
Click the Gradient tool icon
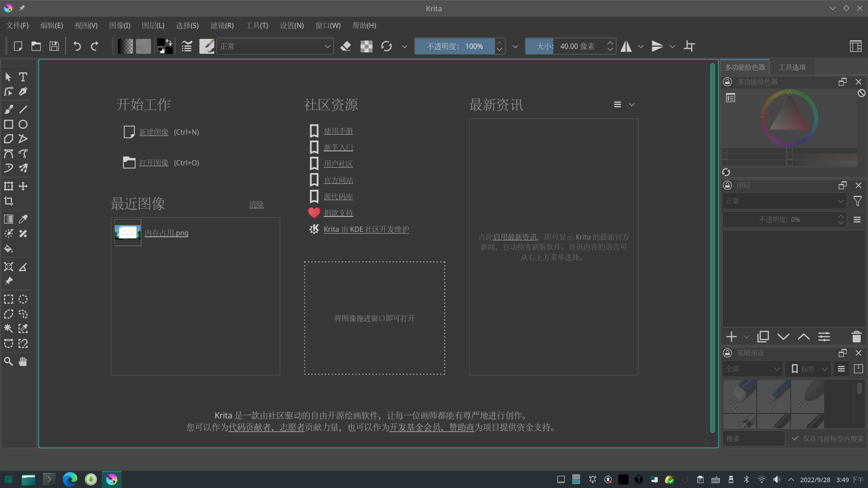point(9,219)
